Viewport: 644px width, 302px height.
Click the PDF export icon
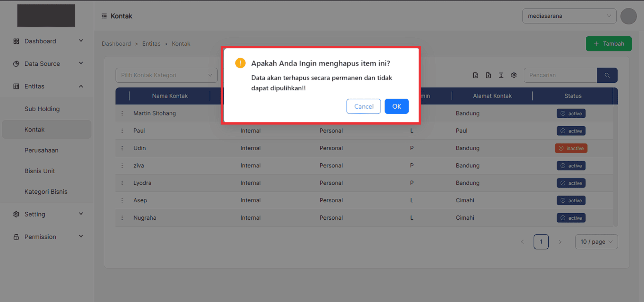(476, 75)
